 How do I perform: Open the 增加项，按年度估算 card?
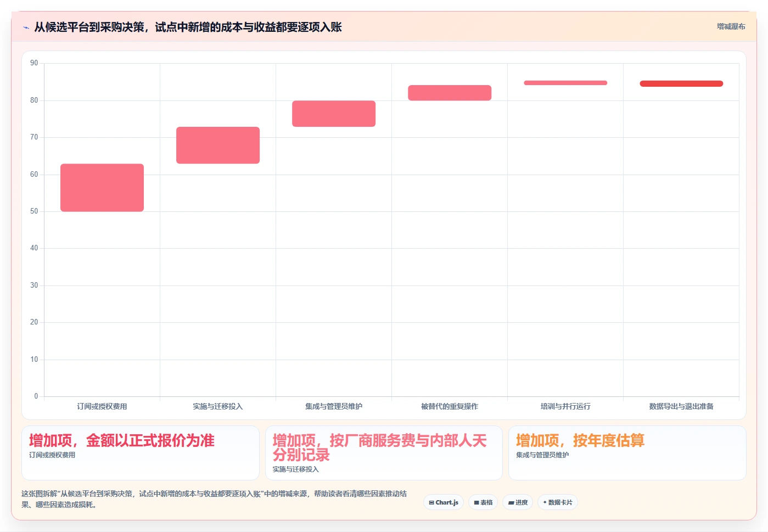click(x=627, y=453)
